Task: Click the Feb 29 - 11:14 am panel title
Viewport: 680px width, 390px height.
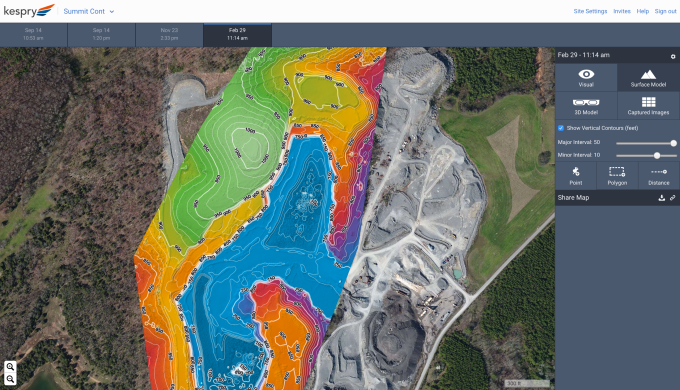Action: click(x=584, y=55)
